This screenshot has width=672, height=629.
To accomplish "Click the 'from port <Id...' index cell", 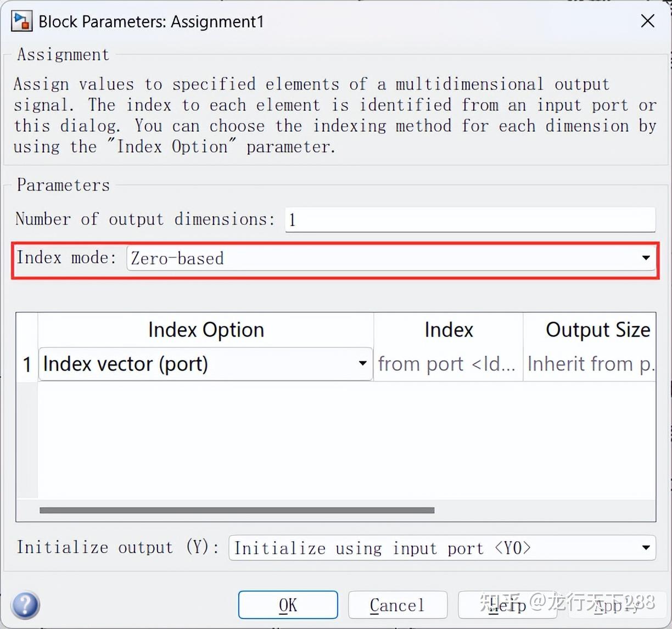I will [448, 364].
